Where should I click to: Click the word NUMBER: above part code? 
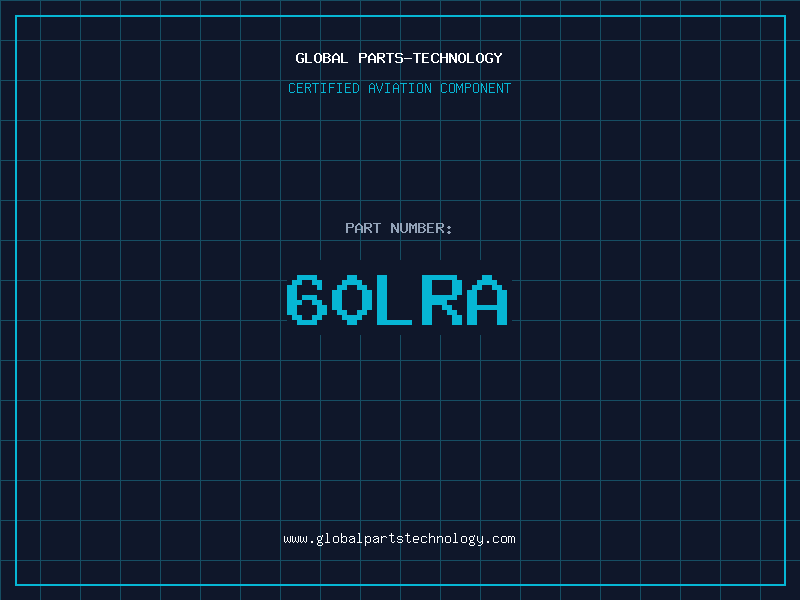click(x=421, y=228)
